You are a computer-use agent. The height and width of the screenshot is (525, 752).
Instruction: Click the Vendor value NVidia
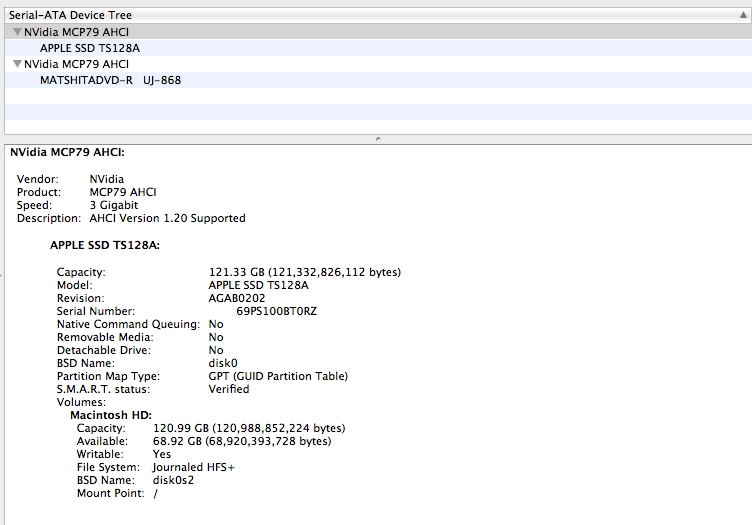tap(106, 179)
